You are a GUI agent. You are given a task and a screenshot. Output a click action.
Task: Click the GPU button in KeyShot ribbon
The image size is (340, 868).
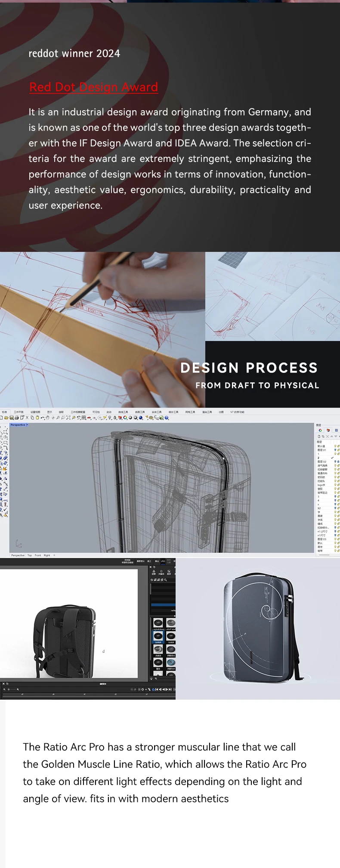(x=163, y=561)
